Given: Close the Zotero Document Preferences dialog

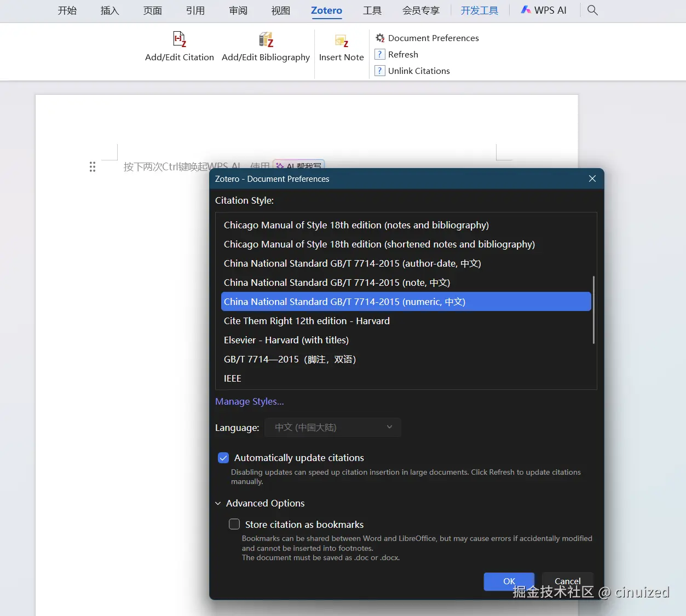Looking at the screenshot, I should point(592,179).
